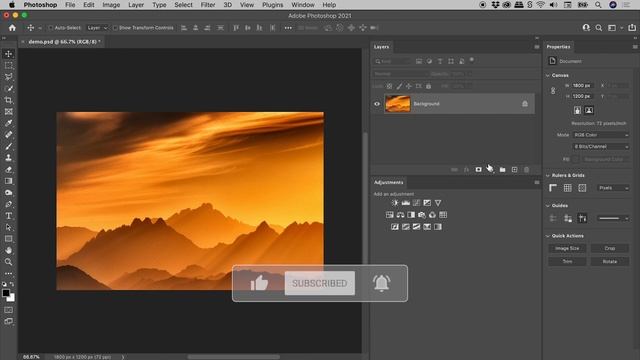The width and height of the screenshot is (640, 360).
Task: Toggle the grid in Rulers & Grids section
Action: click(x=568, y=188)
